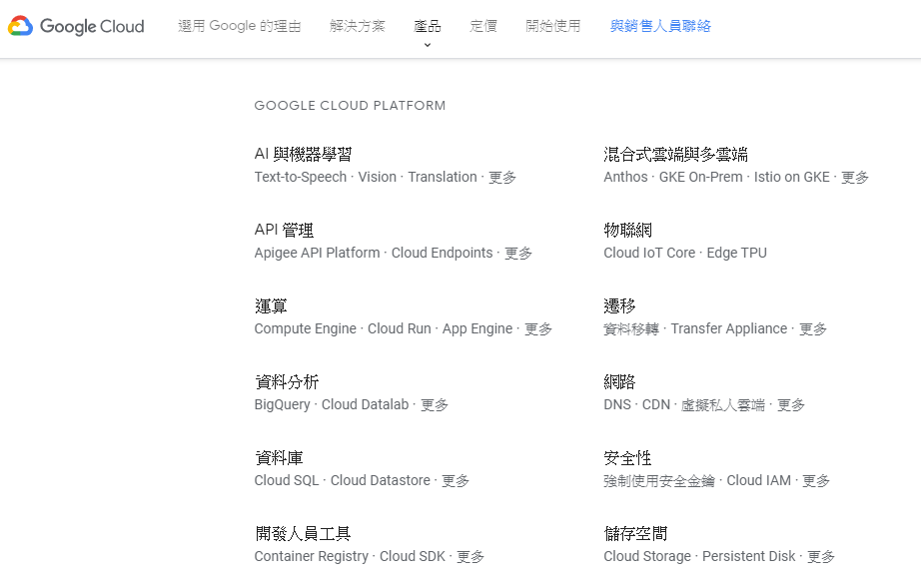The image size is (921, 588).
Task: Open the 選用 Google 的理由 menu
Action: tap(240, 26)
